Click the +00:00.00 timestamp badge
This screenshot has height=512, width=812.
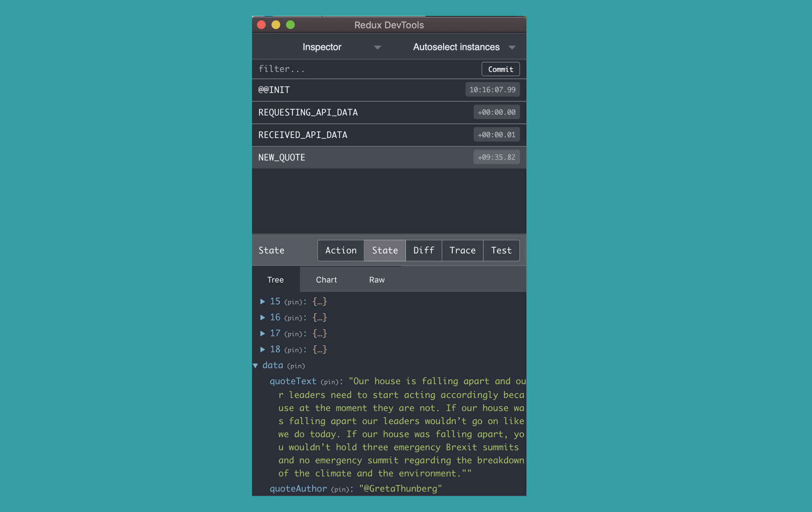(497, 112)
